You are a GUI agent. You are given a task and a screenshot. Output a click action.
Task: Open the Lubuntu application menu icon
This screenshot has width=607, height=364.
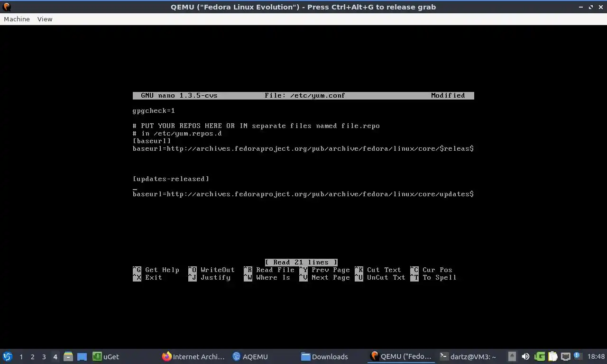(8, 356)
